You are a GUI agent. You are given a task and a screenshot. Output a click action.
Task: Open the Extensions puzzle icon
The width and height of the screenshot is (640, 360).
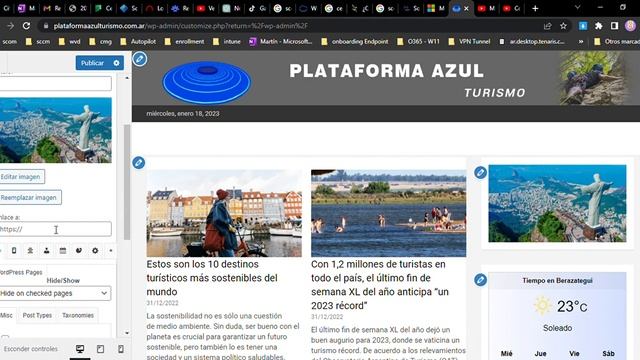click(598, 26)
